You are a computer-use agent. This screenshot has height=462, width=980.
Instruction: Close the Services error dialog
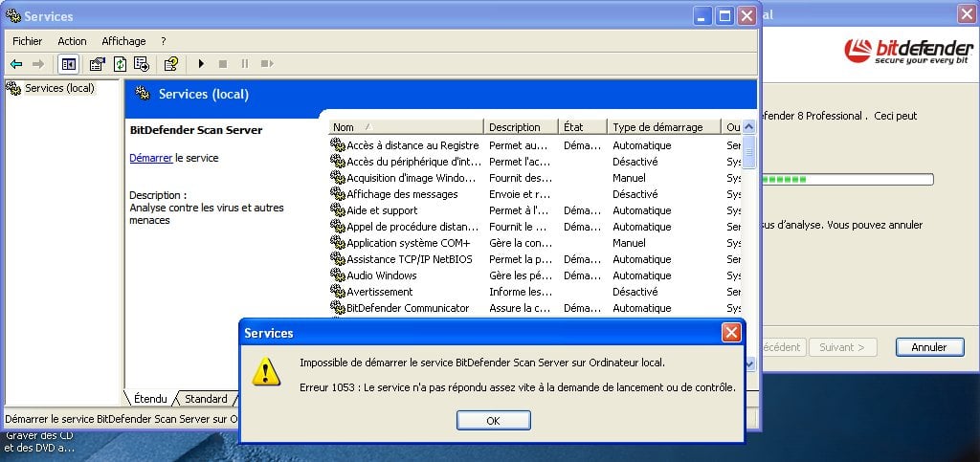pos(730,333)
